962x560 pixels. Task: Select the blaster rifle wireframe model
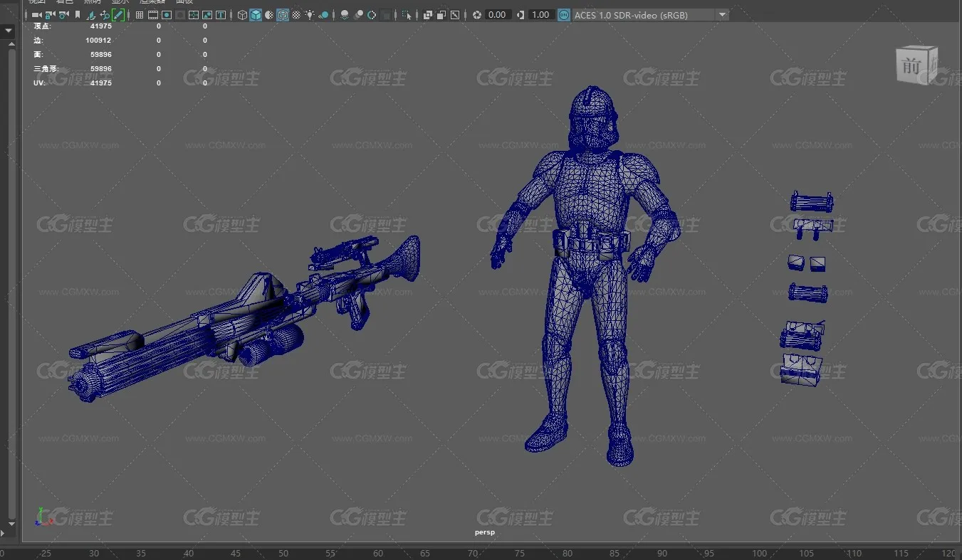(244, 319)
